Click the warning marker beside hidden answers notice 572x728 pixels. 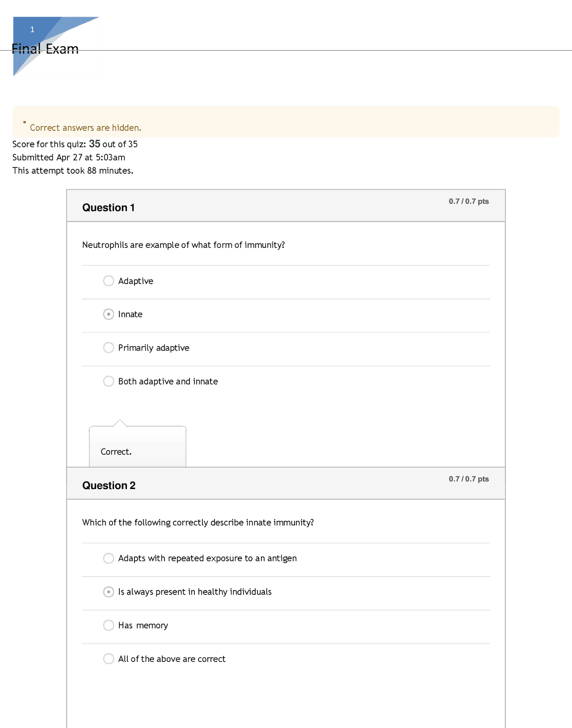25,121
